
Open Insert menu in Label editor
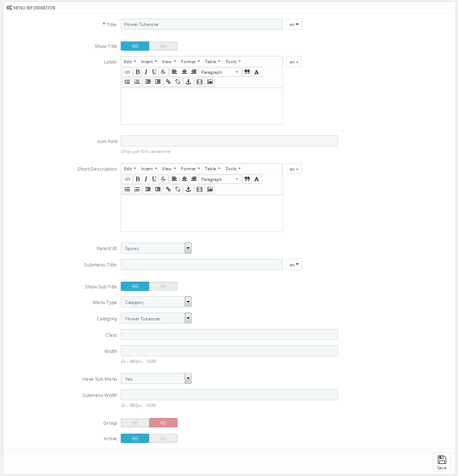(149, 61)
